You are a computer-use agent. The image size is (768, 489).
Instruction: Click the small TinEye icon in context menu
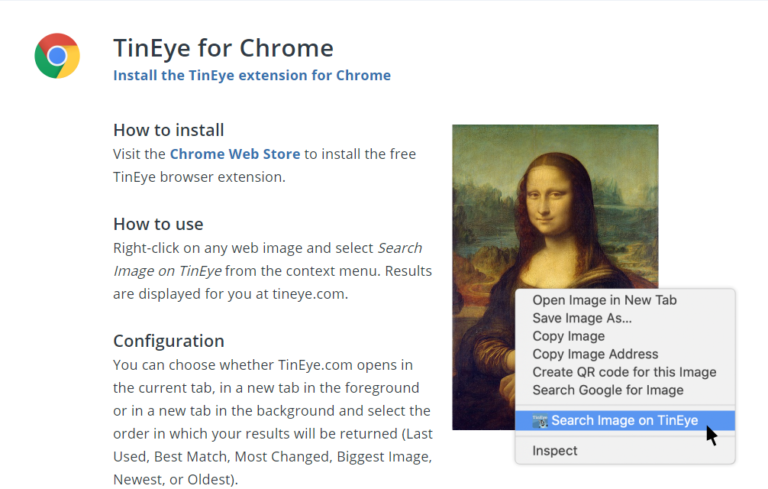[540, 421]
